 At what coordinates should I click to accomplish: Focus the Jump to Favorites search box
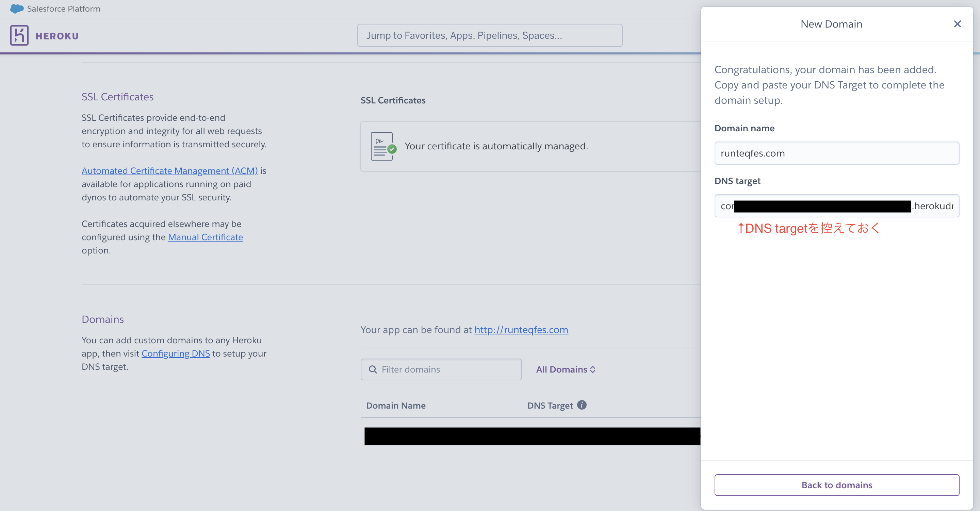click(490, 35)
